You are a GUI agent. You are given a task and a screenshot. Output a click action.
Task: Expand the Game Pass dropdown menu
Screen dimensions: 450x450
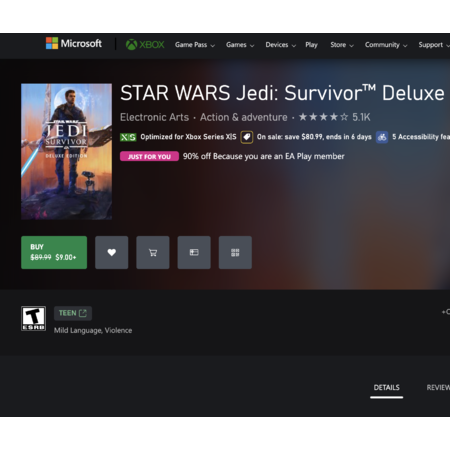pyautogui.click(x=195, y=45)
